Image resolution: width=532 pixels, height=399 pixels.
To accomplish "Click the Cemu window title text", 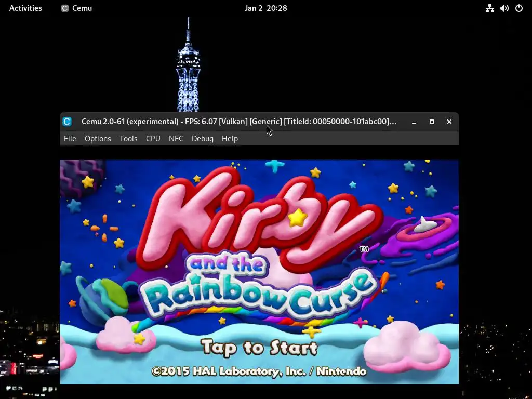I will (239, 122).
